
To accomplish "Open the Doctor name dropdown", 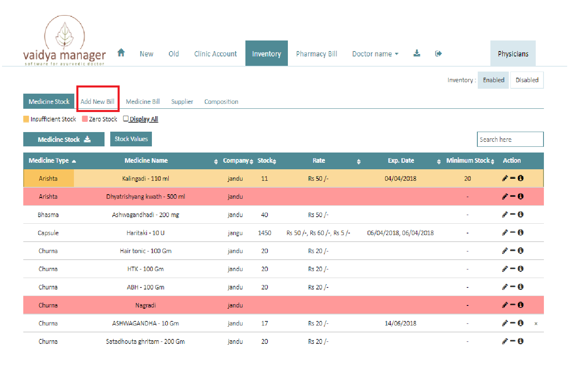I will (x=375, y=54).
